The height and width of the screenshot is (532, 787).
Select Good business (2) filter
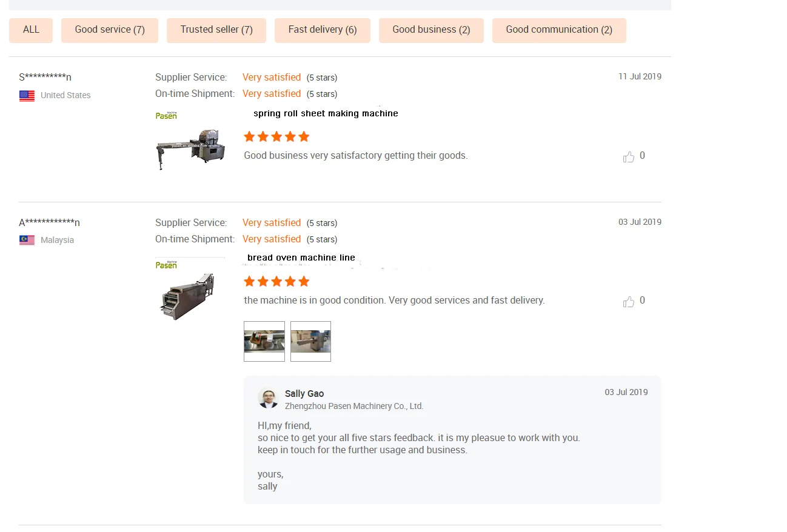click(x=431, y=30)
